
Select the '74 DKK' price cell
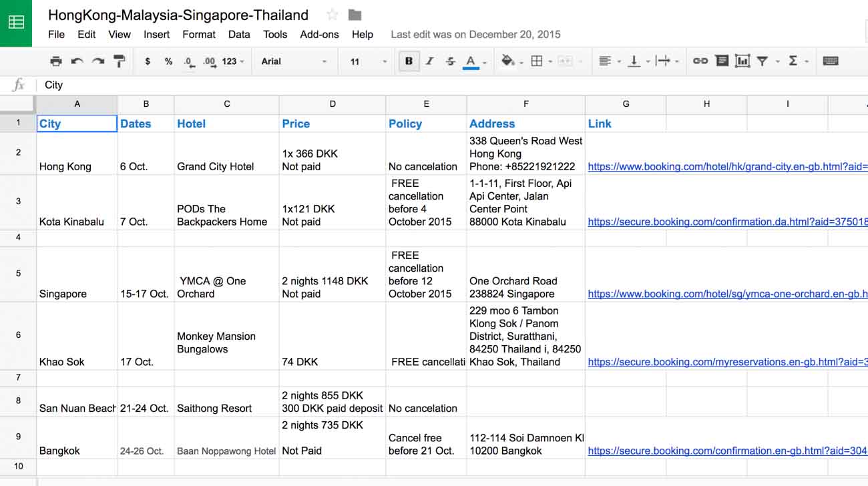pyautogui.click(x=333, y=336)
